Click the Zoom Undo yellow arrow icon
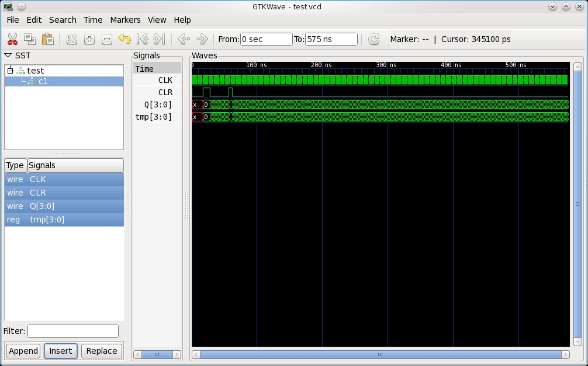This screenshot has width=588, height=366. pyautogui.click(x=124, y=39)
